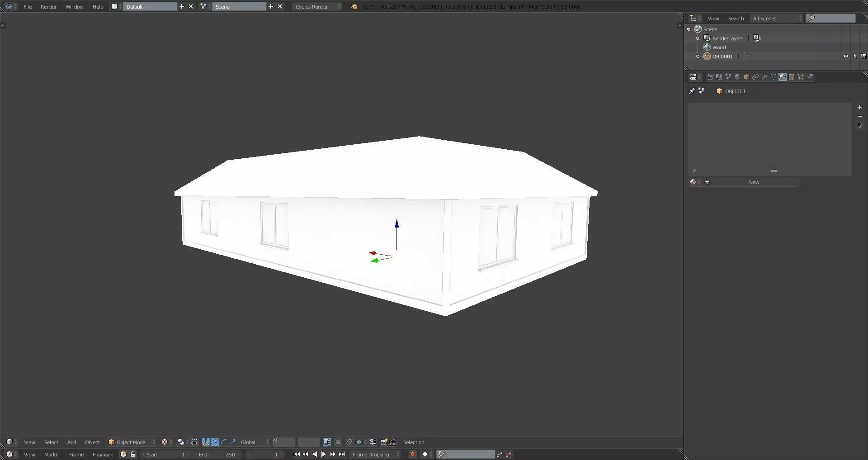868x460 pixels.
Task: Click the End frame field
Action: [217, 454]
